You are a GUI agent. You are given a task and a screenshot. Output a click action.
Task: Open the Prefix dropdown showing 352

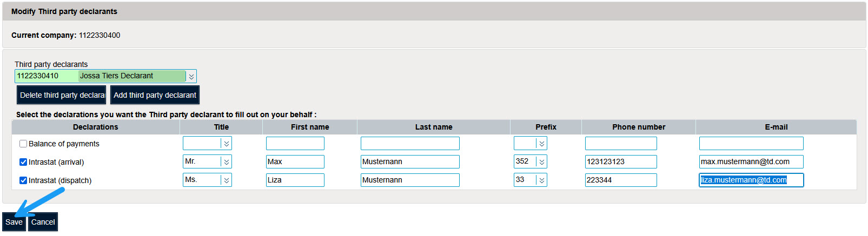(x=541, y=161)
